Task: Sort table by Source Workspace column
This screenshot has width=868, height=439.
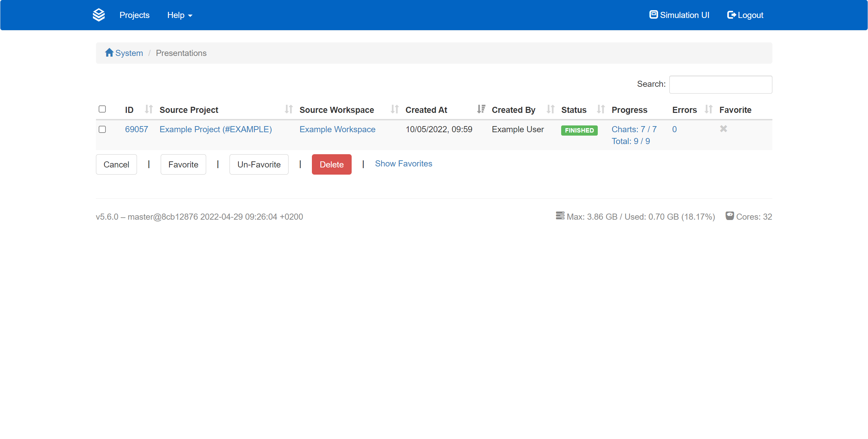Action: tap(394, 109)
